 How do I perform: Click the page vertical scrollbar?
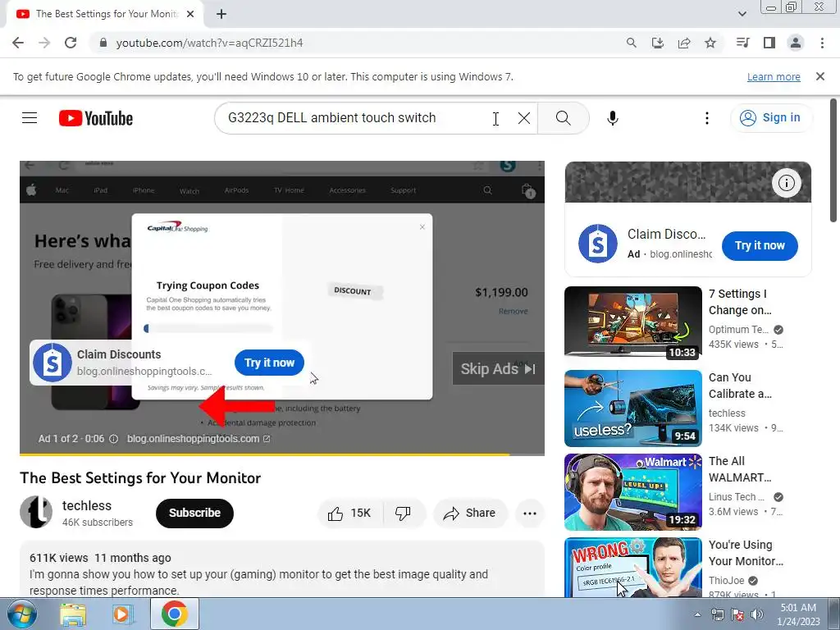coord(833,161)
